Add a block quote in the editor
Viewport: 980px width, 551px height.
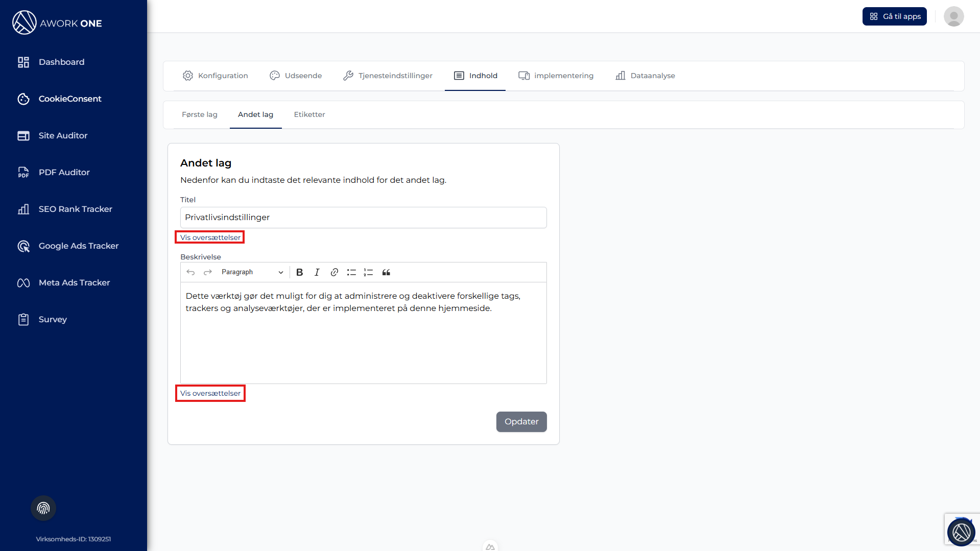click(x=386, y=272)
